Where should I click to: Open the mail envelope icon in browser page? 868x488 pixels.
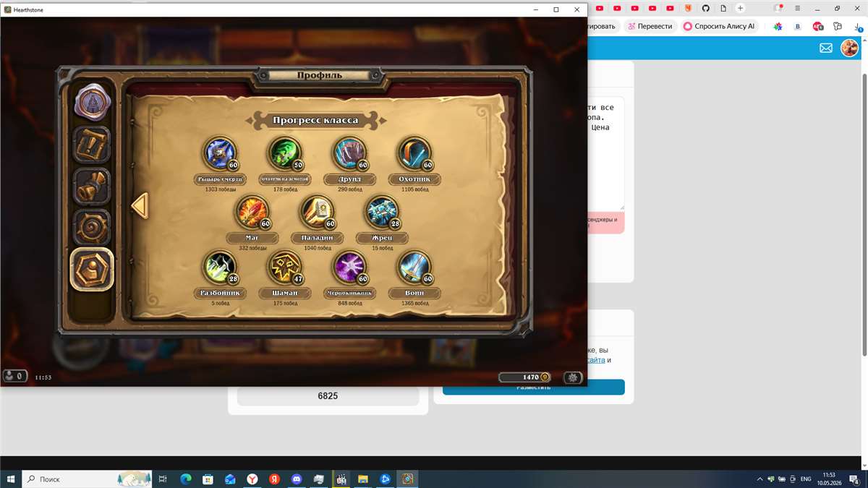(825, 48)
